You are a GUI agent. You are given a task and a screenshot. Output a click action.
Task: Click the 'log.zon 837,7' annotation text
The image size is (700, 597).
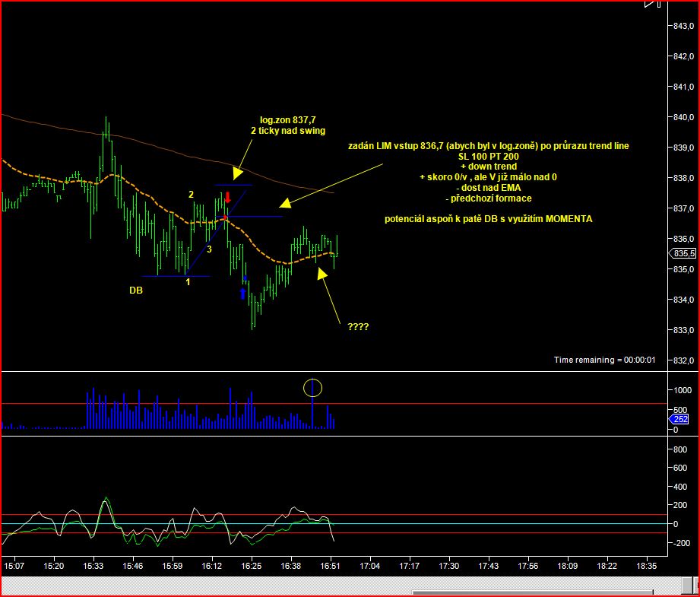click(288, 119)
